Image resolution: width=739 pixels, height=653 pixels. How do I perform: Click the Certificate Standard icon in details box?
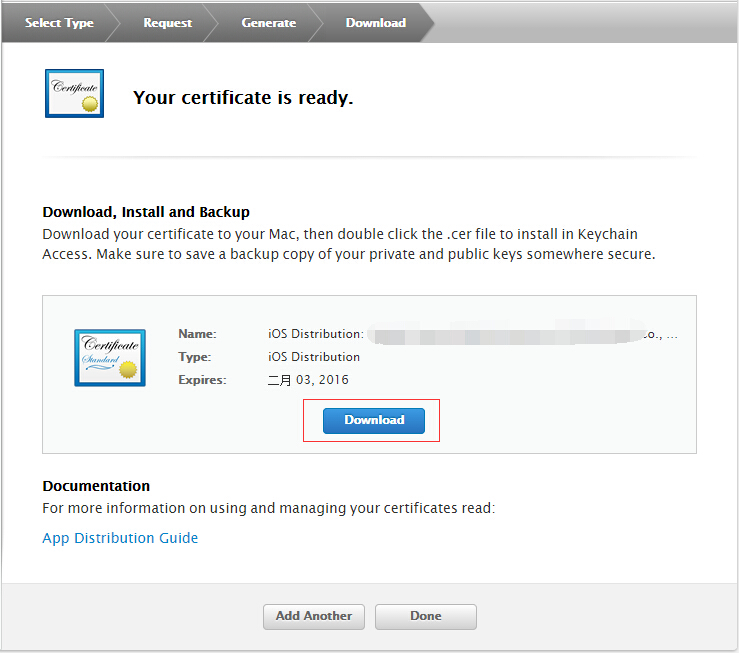110,358
